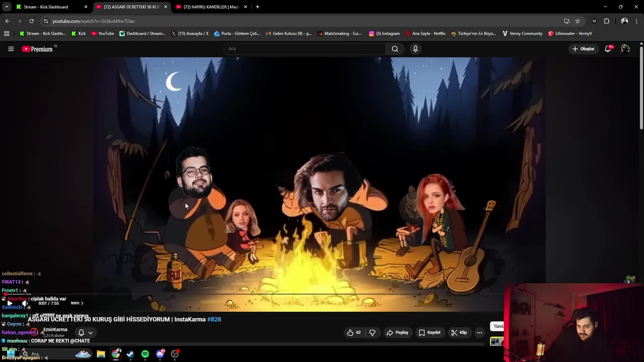Click the #828 hashtag link

(214, 319)
